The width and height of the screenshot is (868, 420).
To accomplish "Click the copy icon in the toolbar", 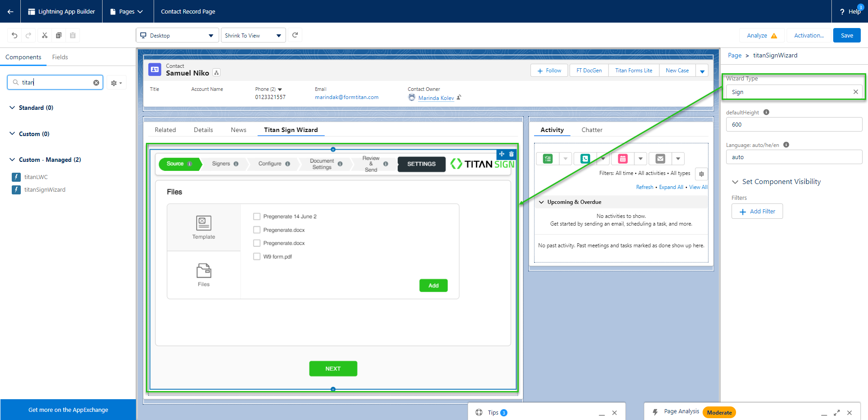I will pos(59,35).
